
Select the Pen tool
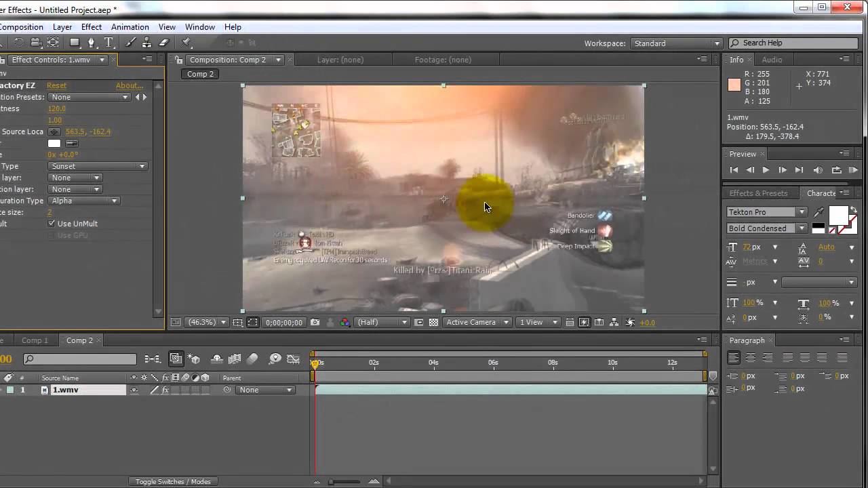point(92,43)
